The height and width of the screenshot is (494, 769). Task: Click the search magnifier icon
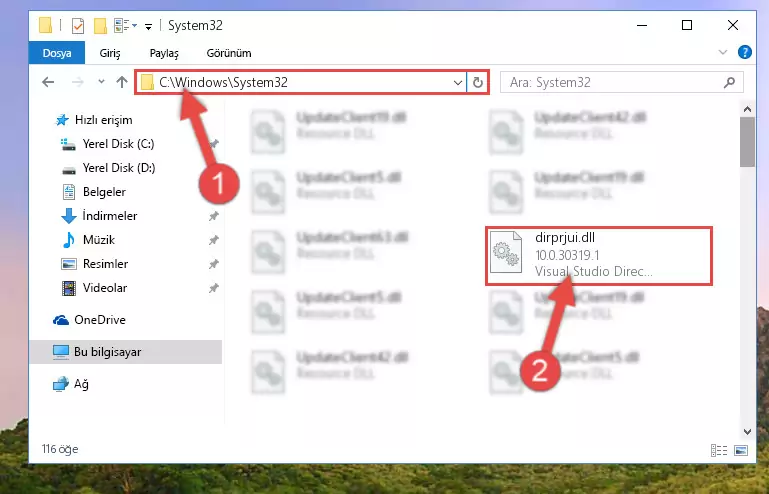(729, 82)
